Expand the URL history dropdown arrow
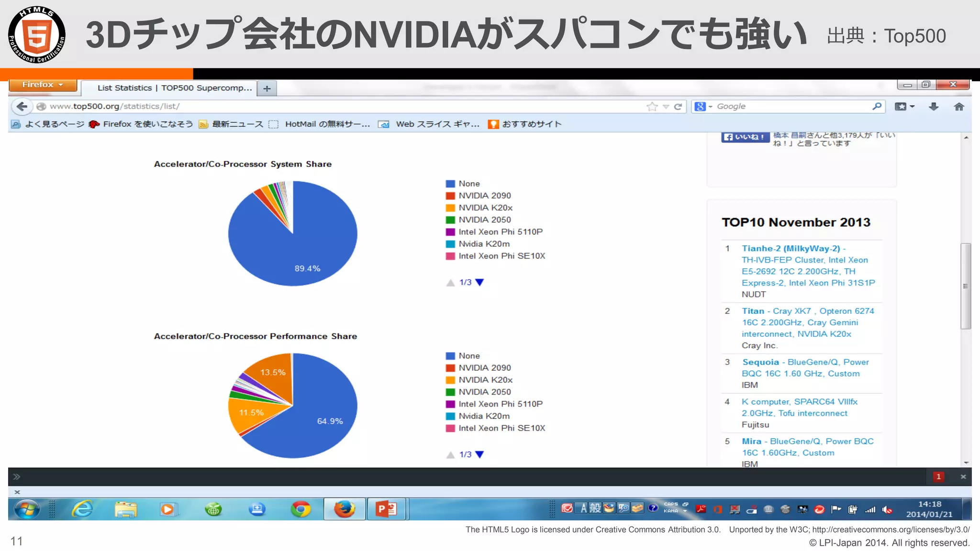980x551 pixels. 666,107
